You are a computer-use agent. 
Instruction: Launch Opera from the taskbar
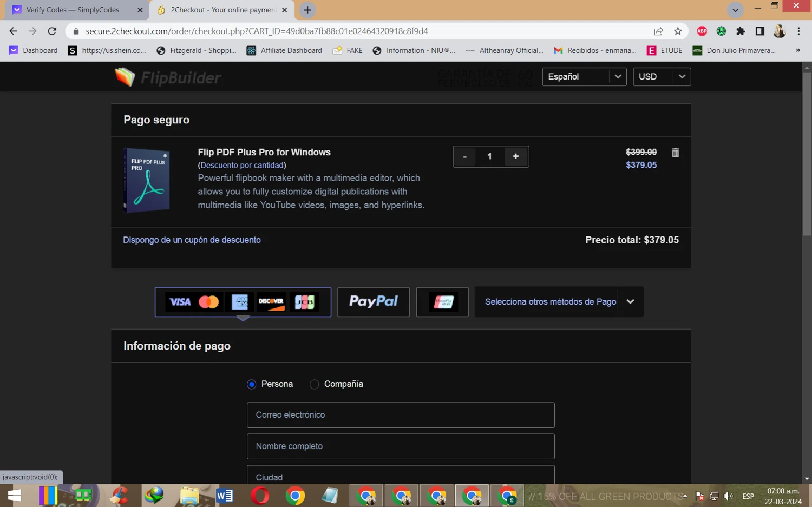pyautogui.click(x=260, y=496)
